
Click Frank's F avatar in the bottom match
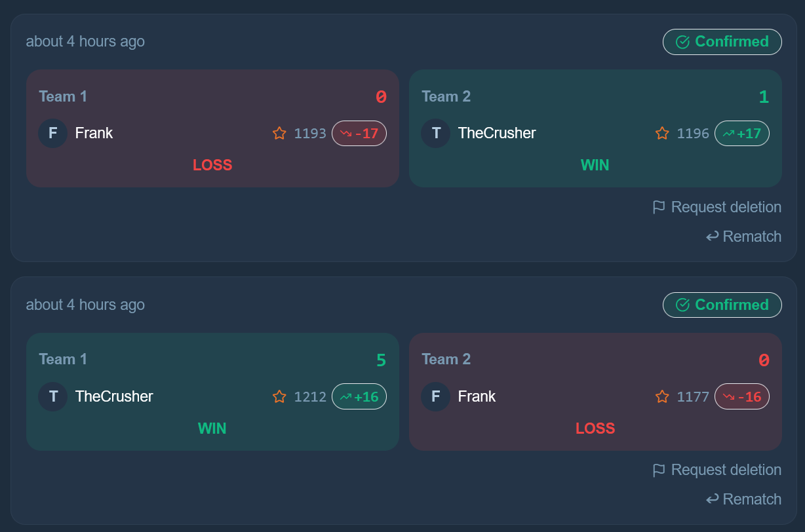[436, 396]
